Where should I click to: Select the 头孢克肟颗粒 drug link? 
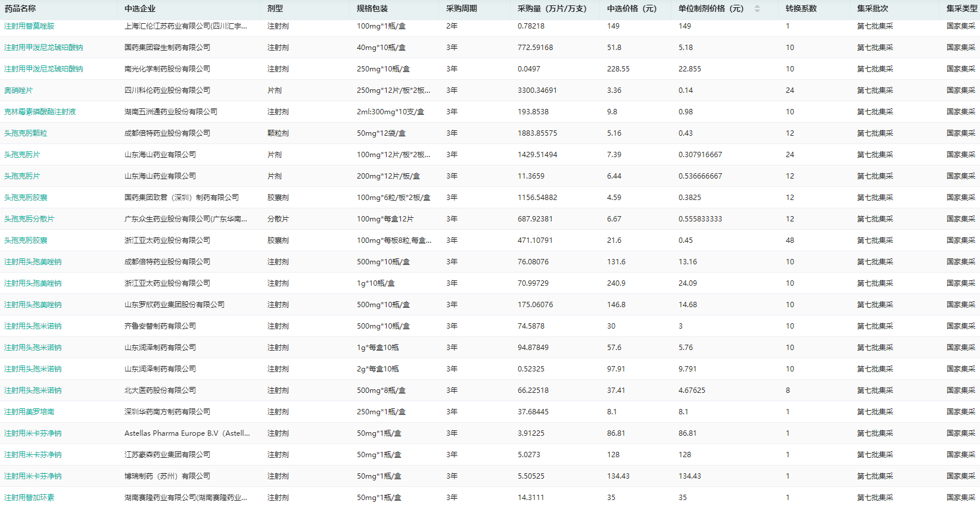tap(26, 133)
